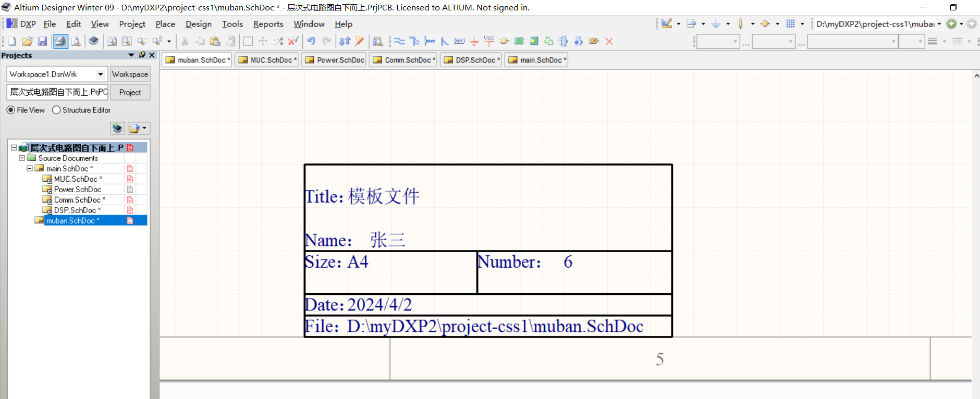Click the project name field

[x=57, y=92]
